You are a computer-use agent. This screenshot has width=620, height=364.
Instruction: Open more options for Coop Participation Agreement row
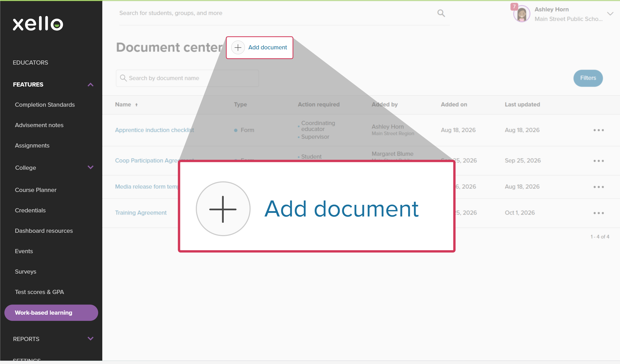[599, 161]
